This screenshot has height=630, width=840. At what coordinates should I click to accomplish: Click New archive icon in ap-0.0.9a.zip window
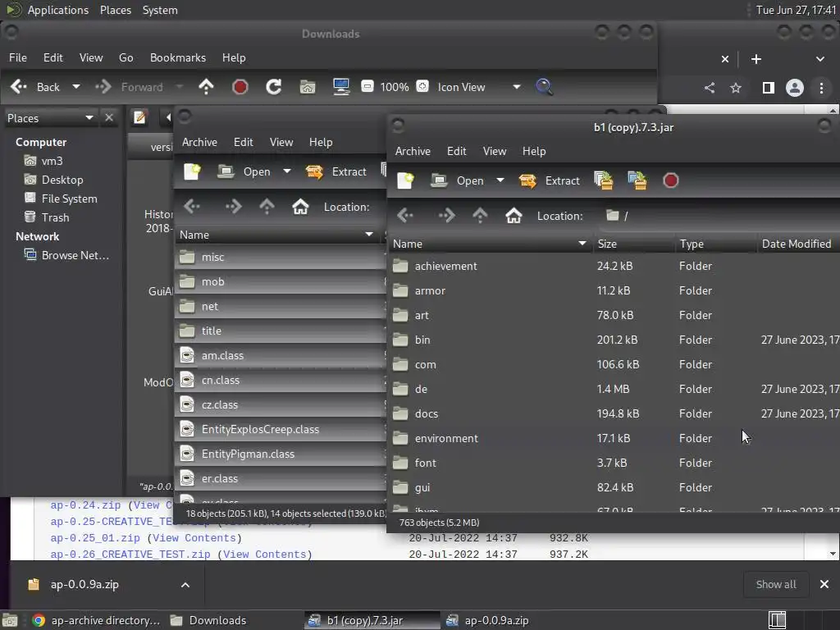(x=192, y=171)
